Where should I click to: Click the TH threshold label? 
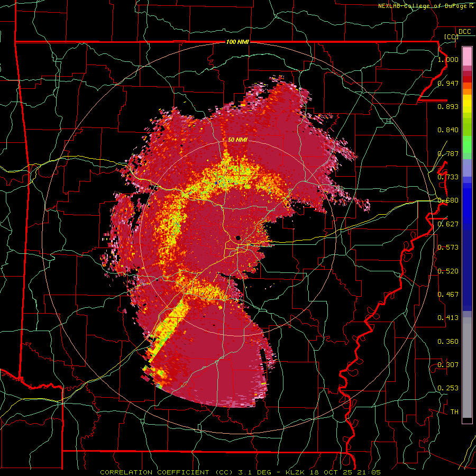coord(454,412)
